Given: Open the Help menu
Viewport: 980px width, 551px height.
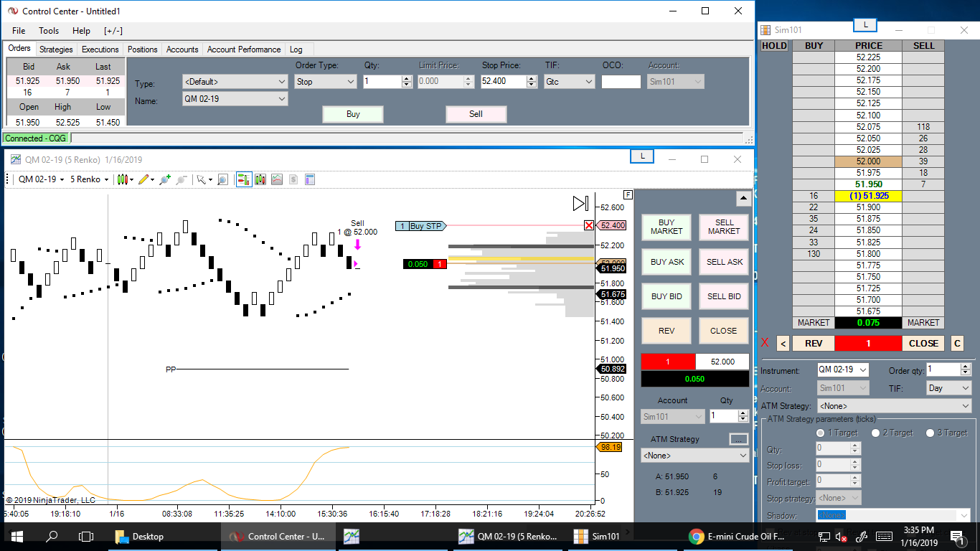Looking at the screenshot, I should pos(82,31).
